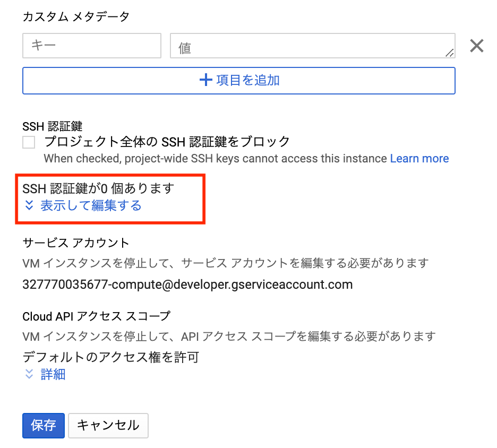497x448 pixels.
Task: Click the キー metadata key input field
Action: click(x=92, y=46)
